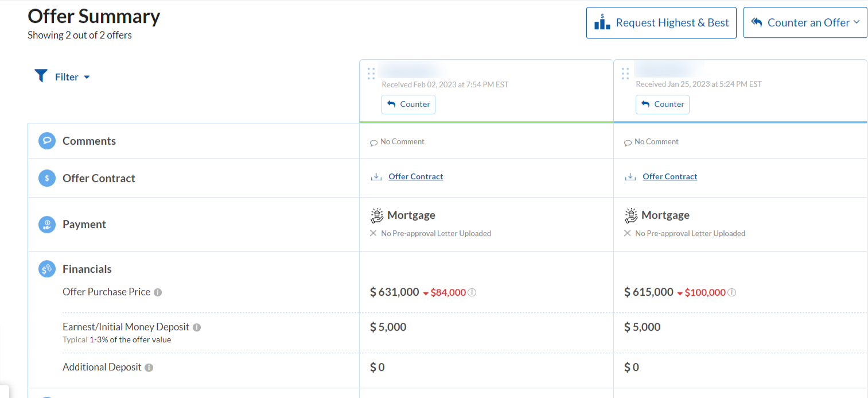The width and height of the screenshot is (868, 398).
Task: Click the info icon next to Additional Deposit
Action: [149, 368]
